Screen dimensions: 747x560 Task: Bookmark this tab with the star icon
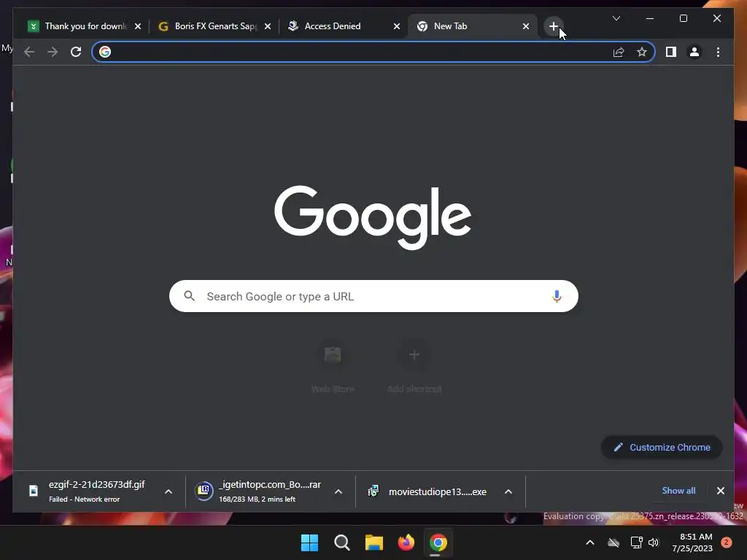[x=642, y=52]
